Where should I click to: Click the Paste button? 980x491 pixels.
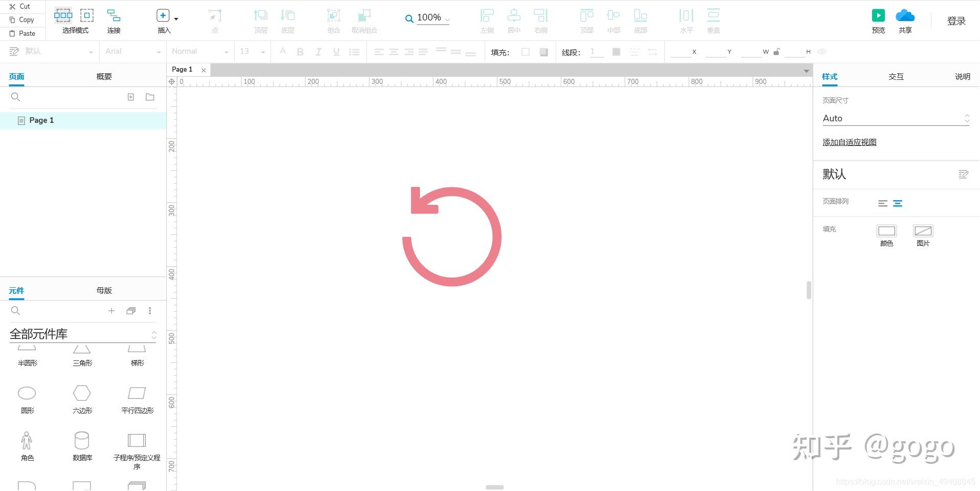click(x=22, y=33)
